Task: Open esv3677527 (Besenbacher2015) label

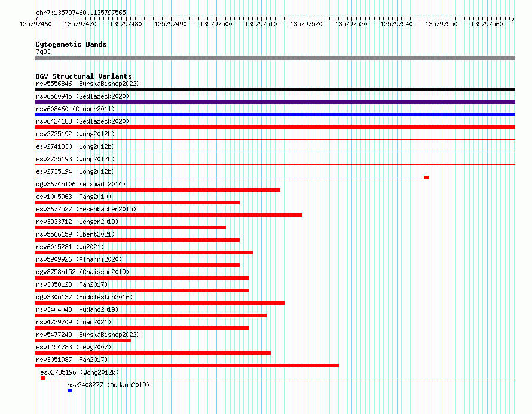Action: click(x=86, y=209)
